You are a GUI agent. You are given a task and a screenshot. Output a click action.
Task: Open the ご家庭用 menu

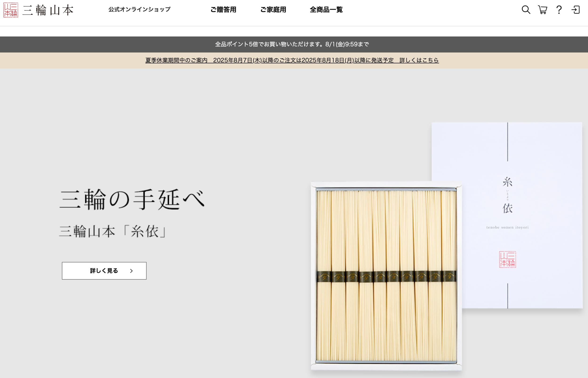click(x=273, y=10)
